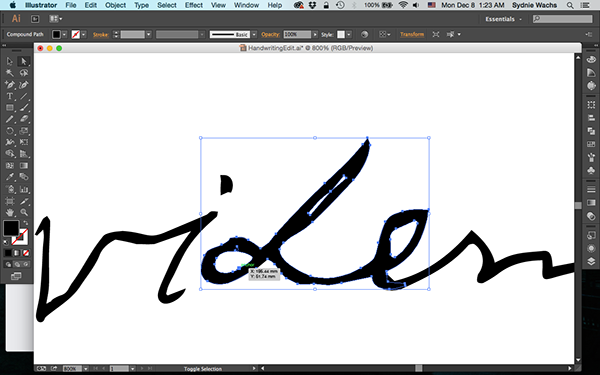Select the Pen tool
The image size is (600, 375).
[x=10, y=85]
